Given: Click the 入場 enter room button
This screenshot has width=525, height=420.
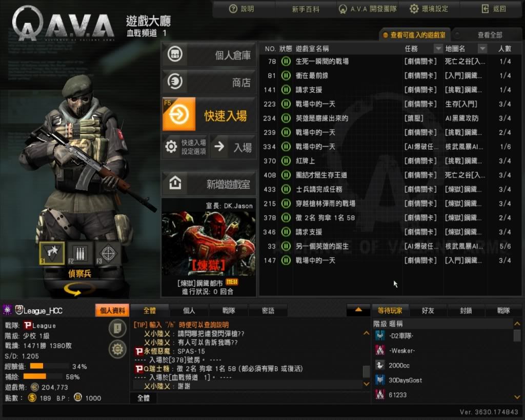Looking at the screenshot, I should coord(233,147).
